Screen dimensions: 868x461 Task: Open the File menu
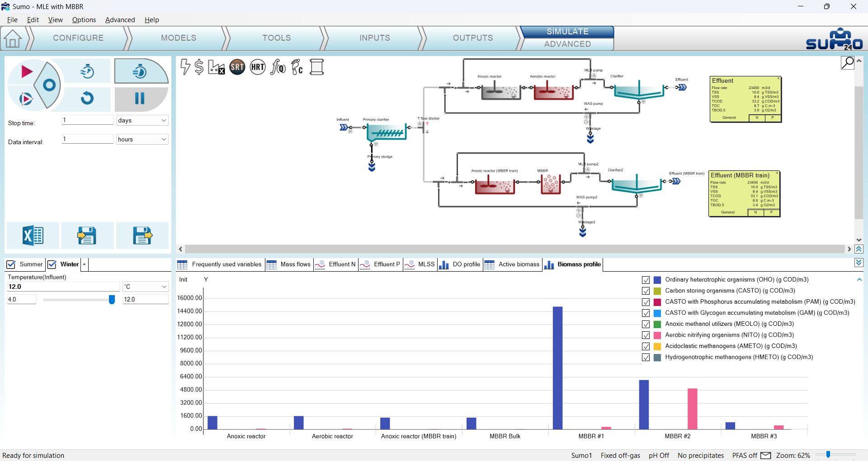tap(12, 20)
